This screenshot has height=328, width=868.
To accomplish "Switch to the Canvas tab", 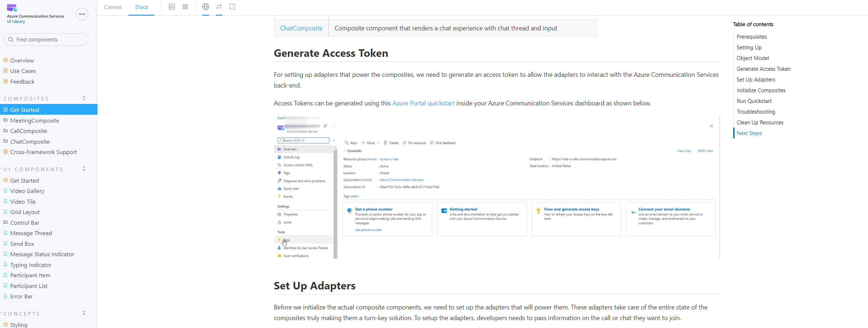I will pyautogui.click(x=112, y=7).
